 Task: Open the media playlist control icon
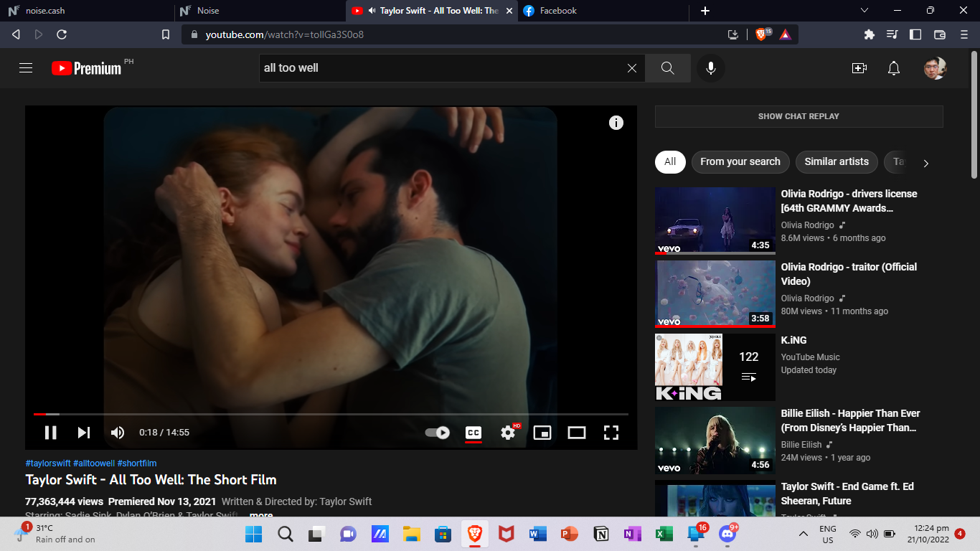(892, 34)
